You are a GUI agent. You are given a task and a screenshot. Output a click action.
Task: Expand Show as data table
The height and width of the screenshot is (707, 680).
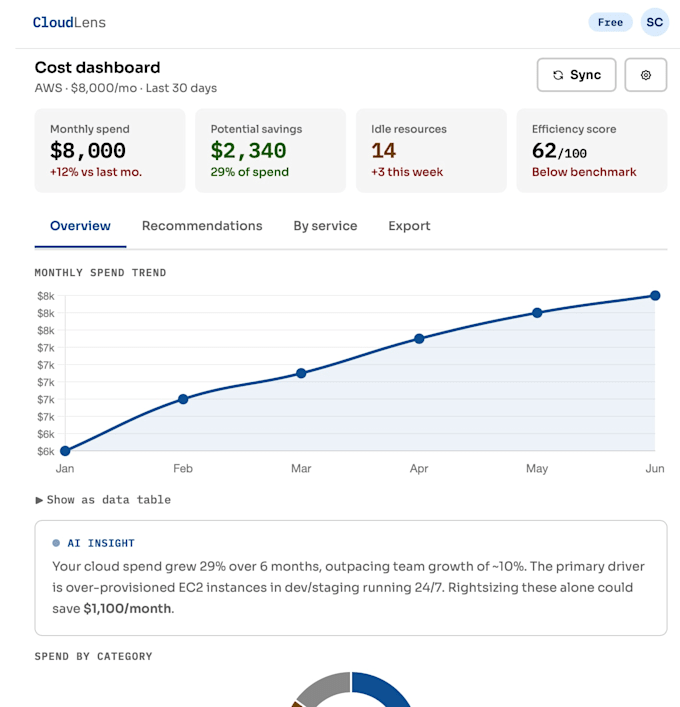103,500
